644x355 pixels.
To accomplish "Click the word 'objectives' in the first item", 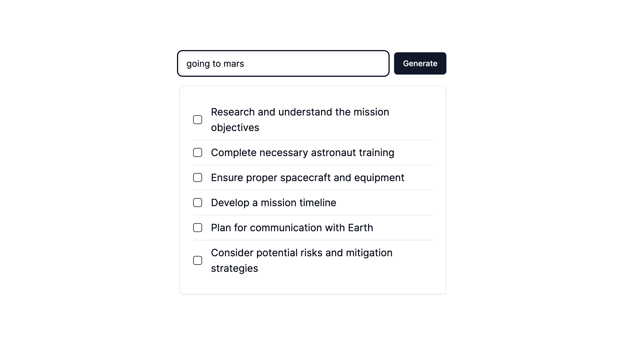I will coord(235,128).
